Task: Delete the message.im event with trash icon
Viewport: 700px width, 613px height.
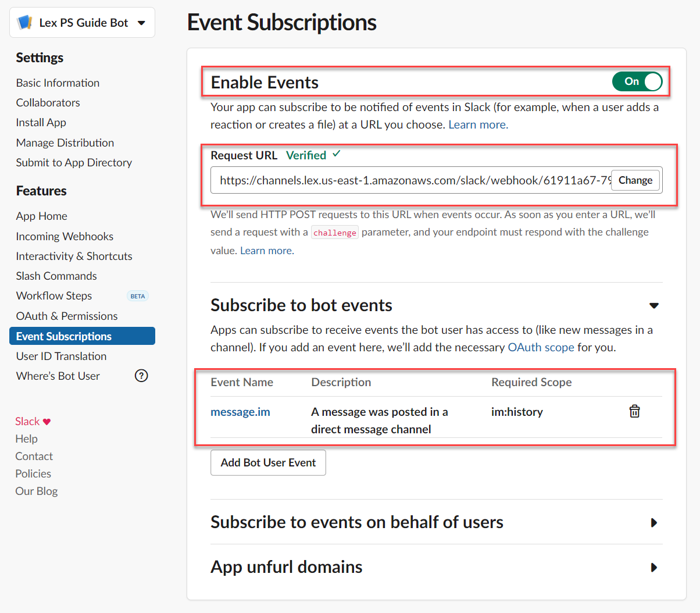Action: [x=634, y=411]
